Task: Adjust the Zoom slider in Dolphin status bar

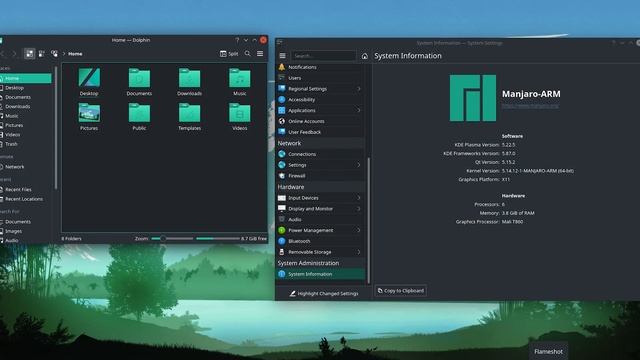Action: coord(172,238)
